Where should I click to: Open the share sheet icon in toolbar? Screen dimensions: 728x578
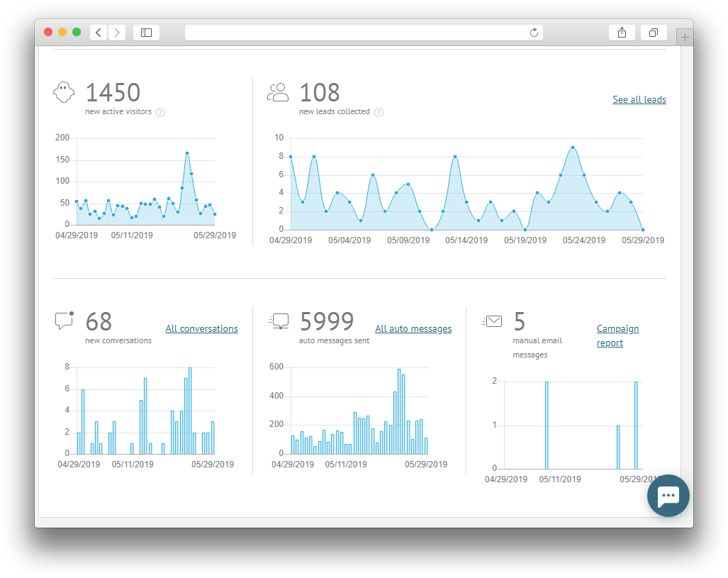(x=622, y=33)
